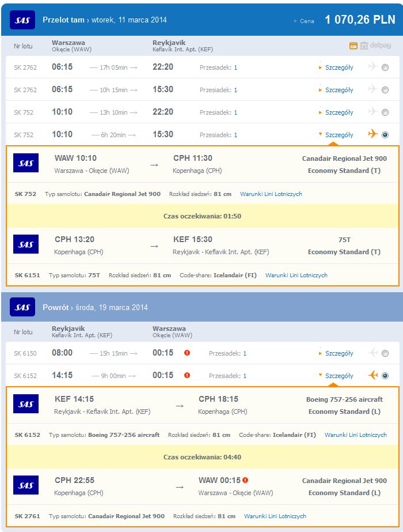Select radio button for 06:15–22:20 flight
The height and width of the screenshot is (532, 403).
385,67
